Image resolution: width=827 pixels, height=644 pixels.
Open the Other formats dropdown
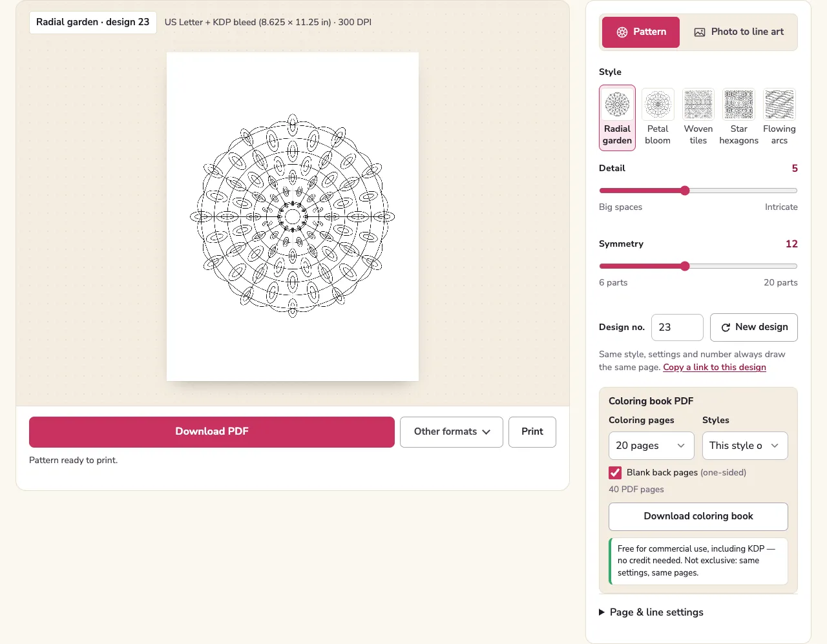tap(452, 432)
